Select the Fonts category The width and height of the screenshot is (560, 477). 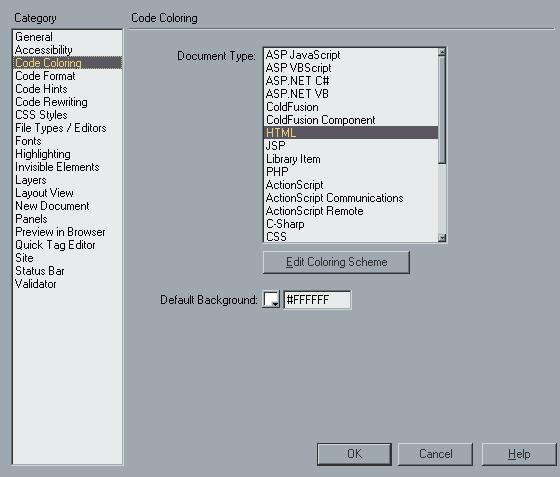click(x=68, y=141)
